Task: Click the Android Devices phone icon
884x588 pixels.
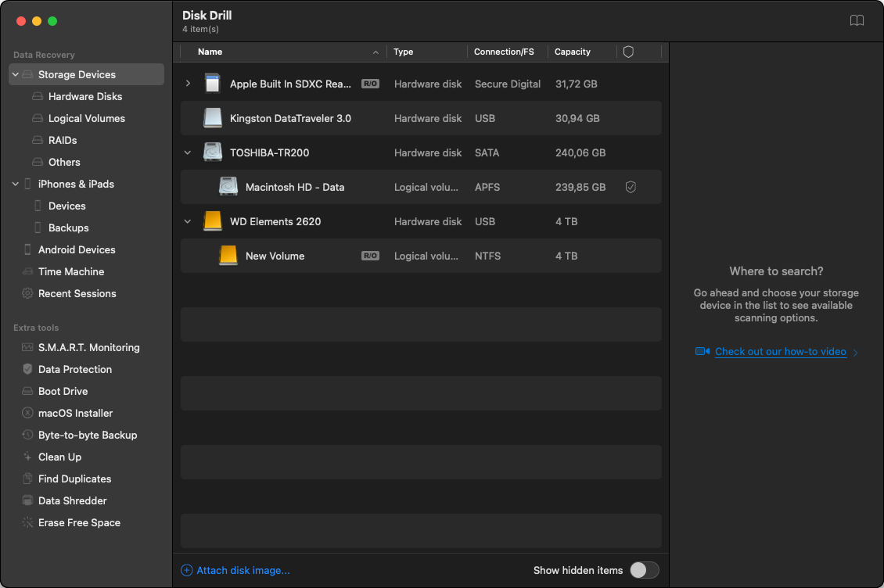Action: coord(27,249)
